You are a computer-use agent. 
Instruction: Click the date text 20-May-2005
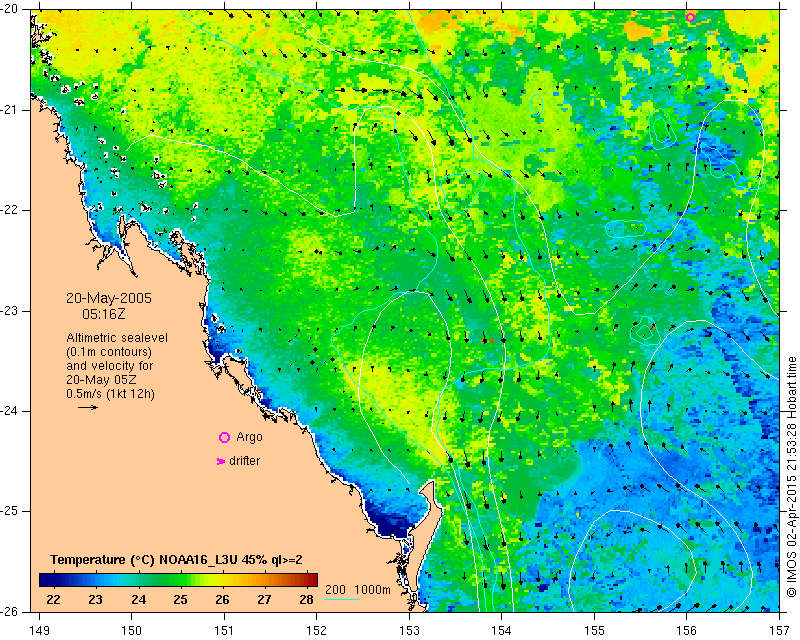coord(109,298)
